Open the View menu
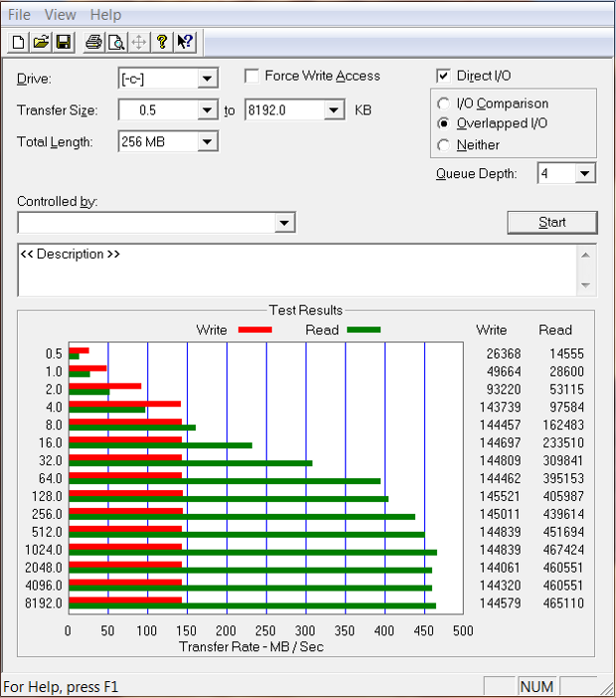Viewport: 616px width, 698px height. point(61,15)
